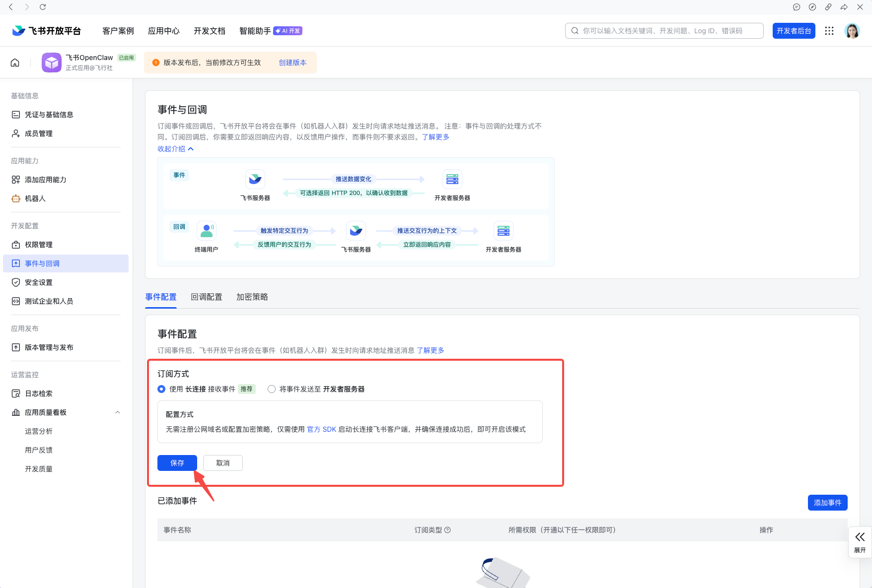Click the user avatar in the top bar
872x588 pixels.
(852, 30)
